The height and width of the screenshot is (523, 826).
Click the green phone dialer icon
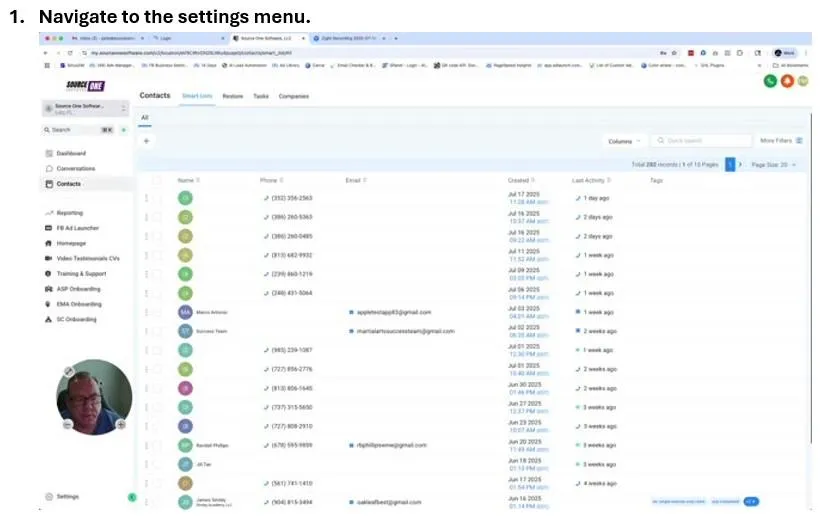(770, 81)
